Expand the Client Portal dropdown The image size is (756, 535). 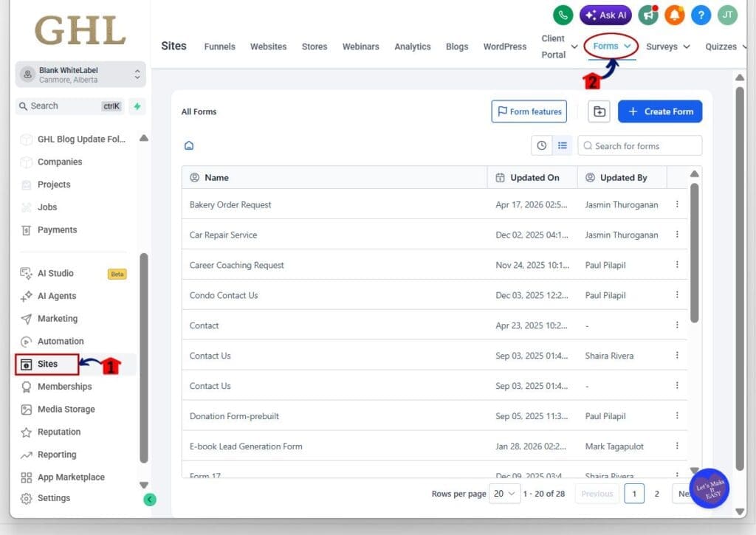[x=560, y=46]
